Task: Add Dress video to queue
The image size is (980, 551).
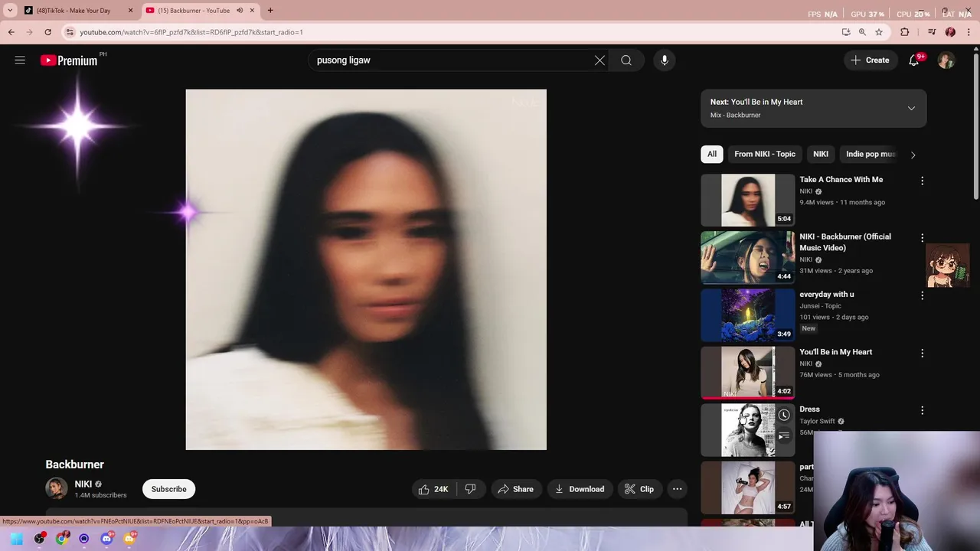Action: pos(784,435)
